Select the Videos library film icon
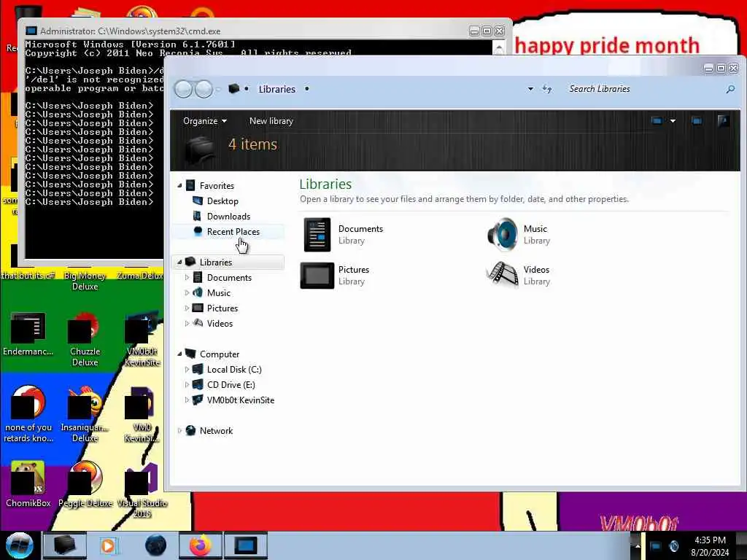Viewport: 747px width, 560px height. [503, 275]
